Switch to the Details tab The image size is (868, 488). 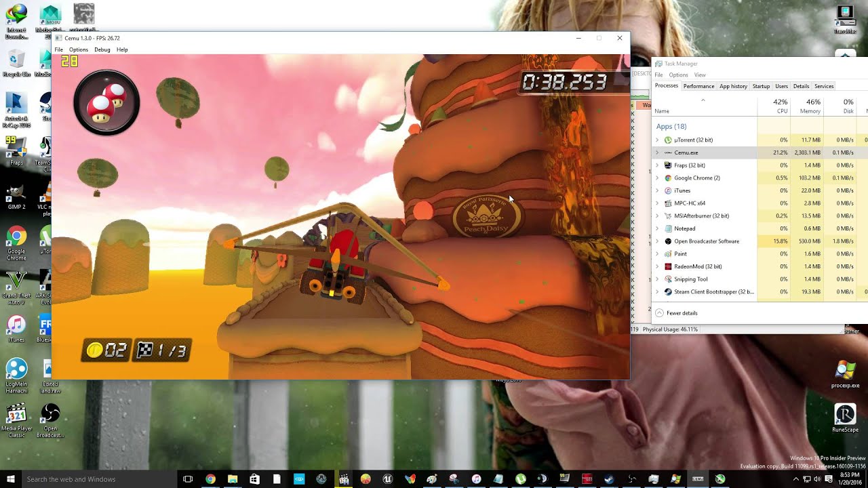801,86
